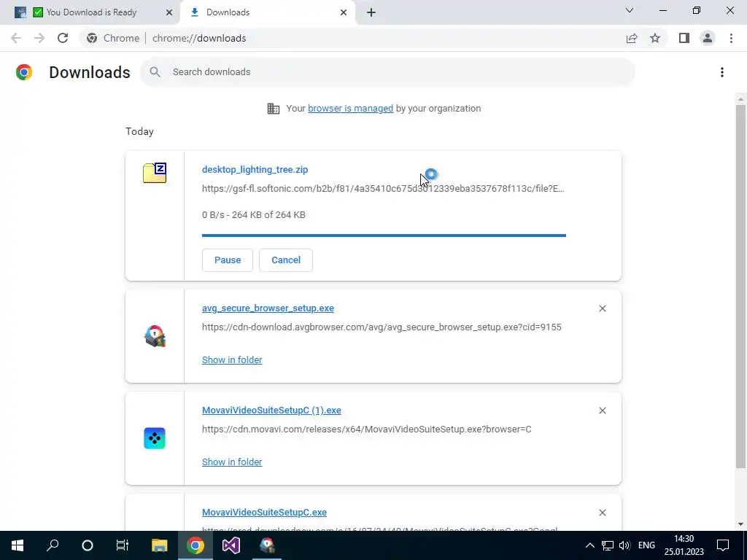The height and width of the screenshot is (560, 747).
Task: Remove MovaviVideoSuiteSetupC.exe from the list
Action: tap(602, 513)
